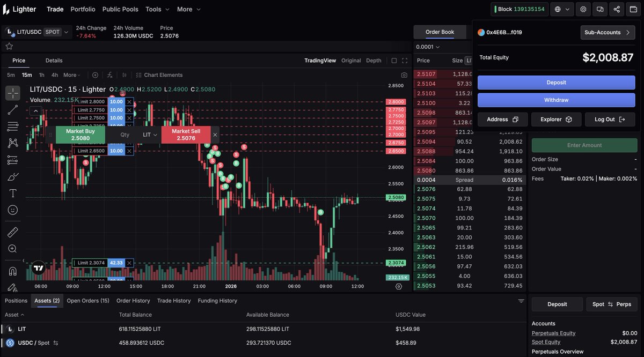
Task: Cancel the Limit 2.6500 order
Action: pyautogui.click(x=129, y=151)
